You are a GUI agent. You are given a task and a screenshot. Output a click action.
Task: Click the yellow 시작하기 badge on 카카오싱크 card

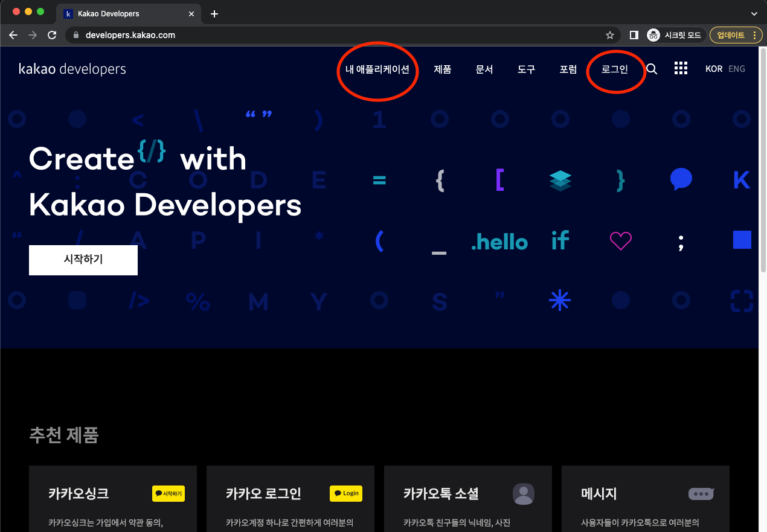click(168, 493)
